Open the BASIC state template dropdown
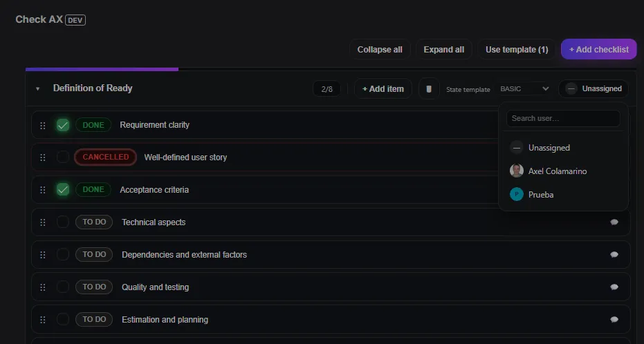Image resolution: width=644 pixels, height=344 pixels. click(524, 88)
